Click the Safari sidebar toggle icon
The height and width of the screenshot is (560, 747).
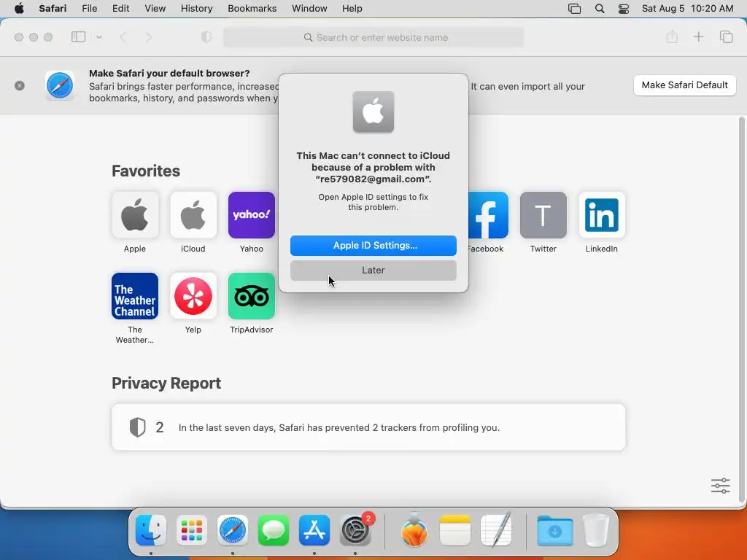pyautogui.click(x=78, y=37)
